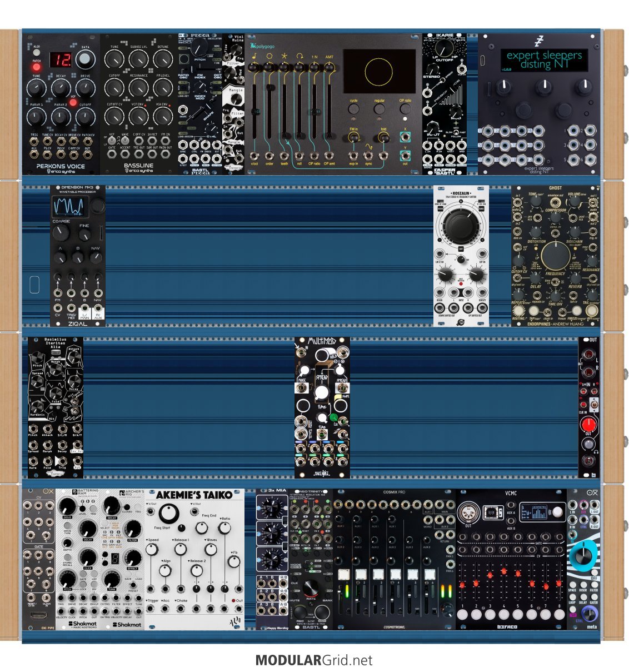Screen dimensions: 629x672
Task: Click the FM in knob on polygogo
Action: click(x=354, y=137)
